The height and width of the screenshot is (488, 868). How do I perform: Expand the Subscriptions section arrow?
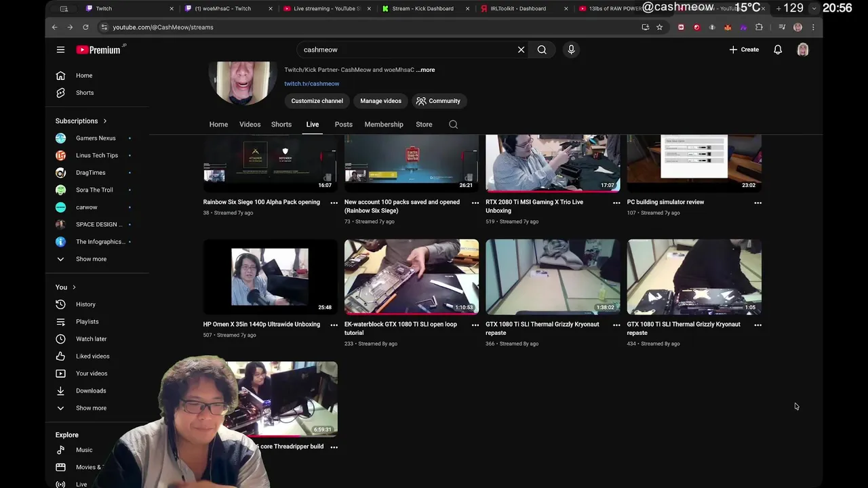pyautogui.click(x=104, y=121)
